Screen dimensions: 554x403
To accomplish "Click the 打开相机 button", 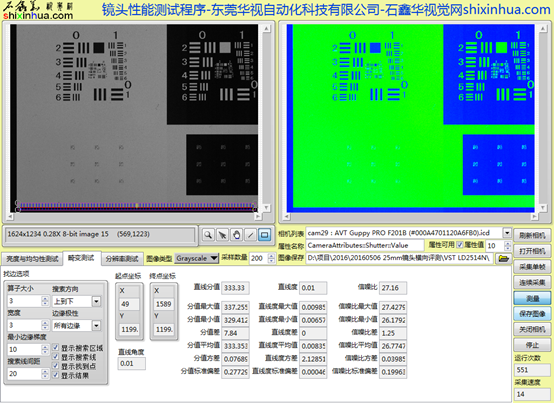I will click(532, 251).
